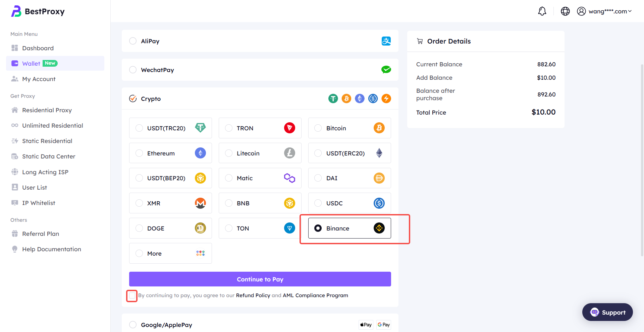Viewport: 644px width, 332px height.
Task: Choose the Bitcoin radio option
Action: tap(318, 128)
